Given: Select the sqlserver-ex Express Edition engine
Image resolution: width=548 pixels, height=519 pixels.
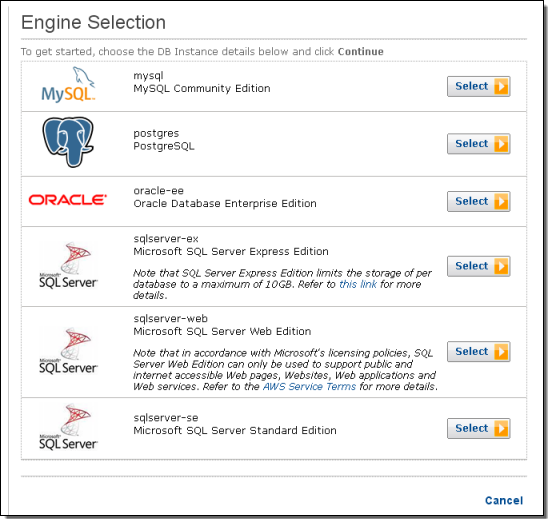Looking at the screenshot, I should click(478, 266).
